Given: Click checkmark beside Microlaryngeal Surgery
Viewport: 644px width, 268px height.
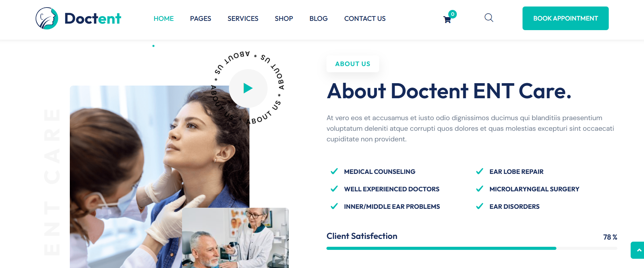Looking at the screenshot, I should pyautogui.click(x=480, y=189).
